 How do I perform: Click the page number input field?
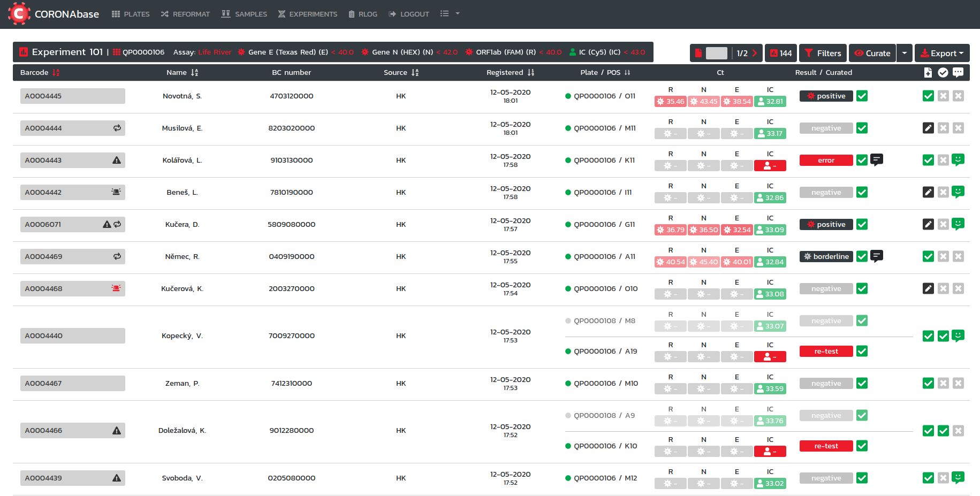tap(716, 53)
